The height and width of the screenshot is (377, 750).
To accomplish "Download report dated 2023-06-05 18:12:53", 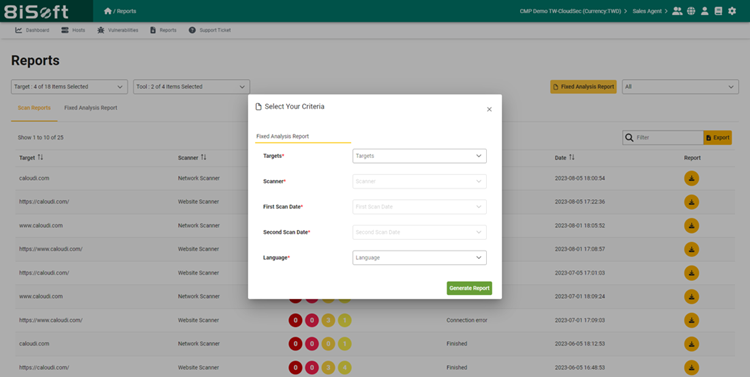I will (691, 344).
